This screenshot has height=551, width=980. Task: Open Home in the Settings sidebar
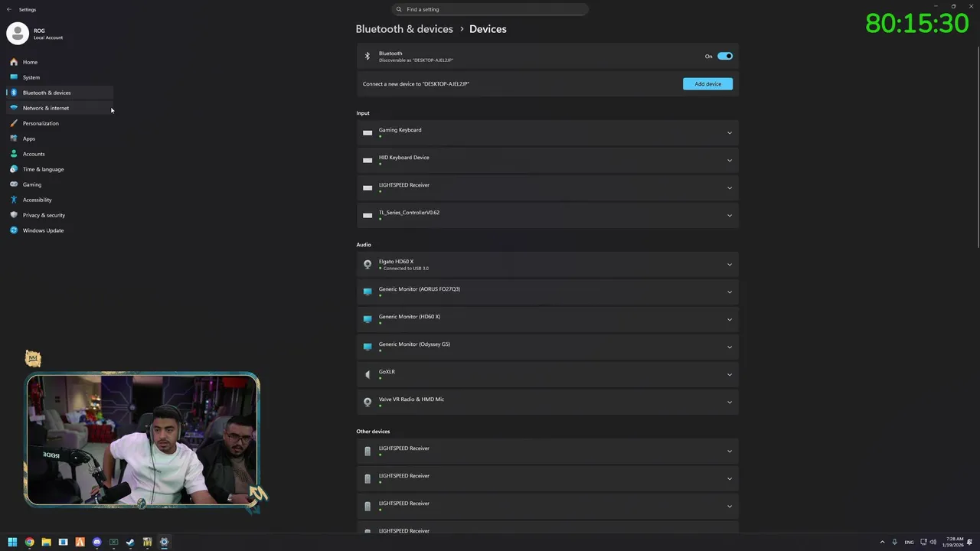click(60, 62)
